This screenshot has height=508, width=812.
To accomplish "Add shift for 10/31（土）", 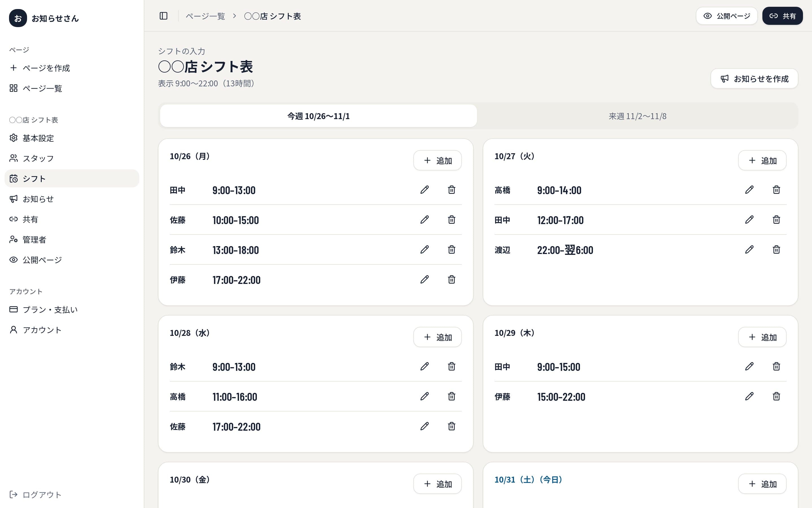I will pyautogui.click(x=762, y=484).
